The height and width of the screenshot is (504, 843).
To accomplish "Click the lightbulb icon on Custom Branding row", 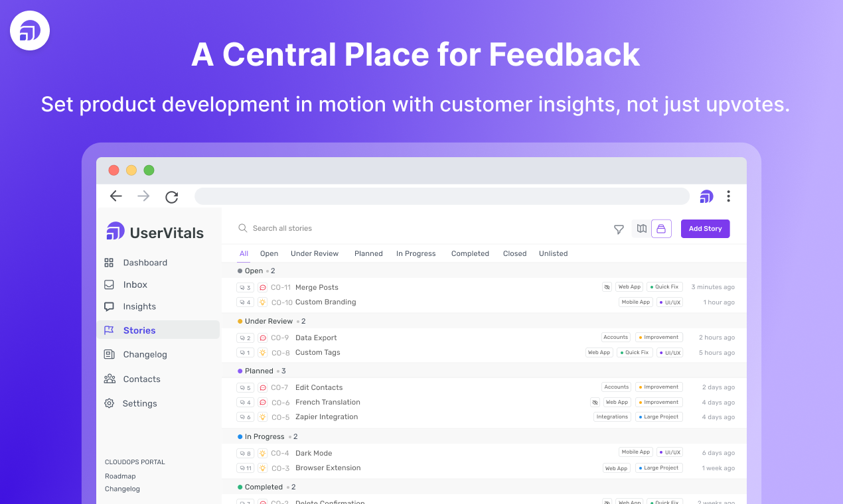I will click(x=262, y=302).
